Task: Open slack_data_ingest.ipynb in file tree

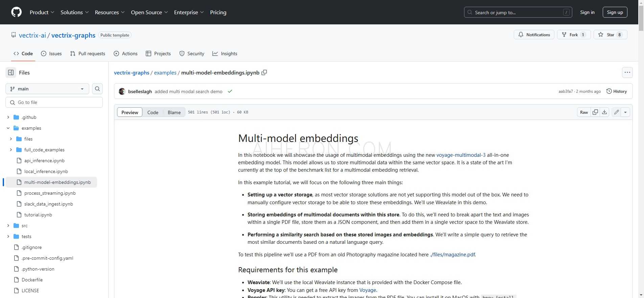Action: (49, 204)
